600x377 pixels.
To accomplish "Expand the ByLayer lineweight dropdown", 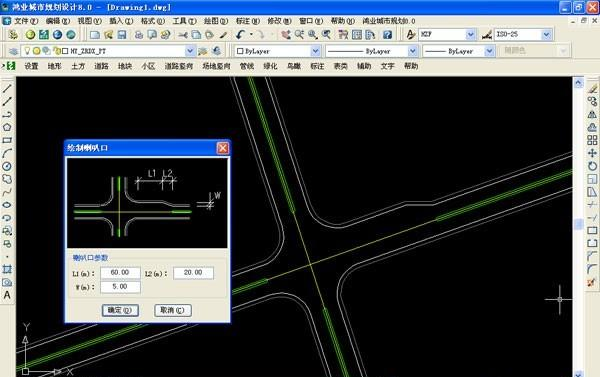I will 489,51.
